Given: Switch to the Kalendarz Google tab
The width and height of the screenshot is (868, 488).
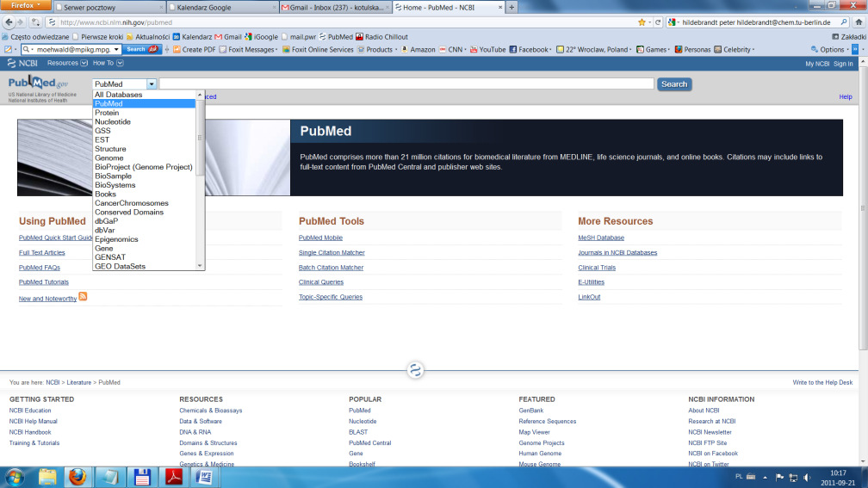Looking at the screenshot, I should (222, 7).
